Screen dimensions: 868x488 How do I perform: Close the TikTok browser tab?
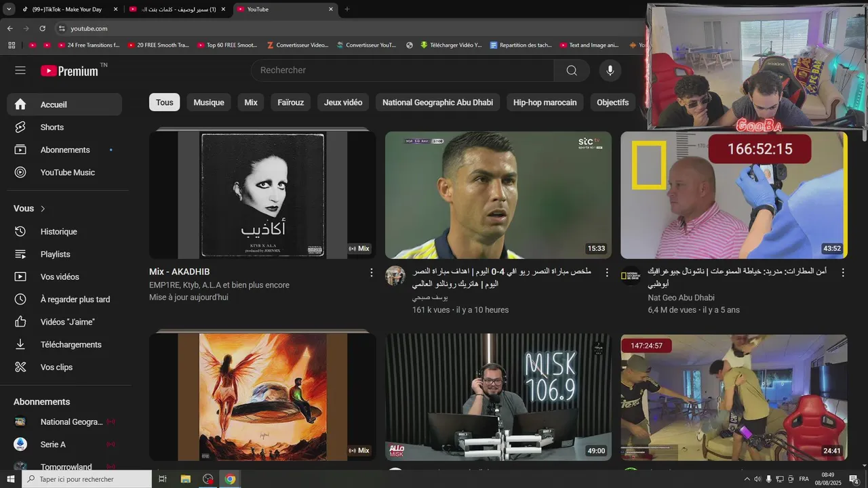click(x=115, y=9)
